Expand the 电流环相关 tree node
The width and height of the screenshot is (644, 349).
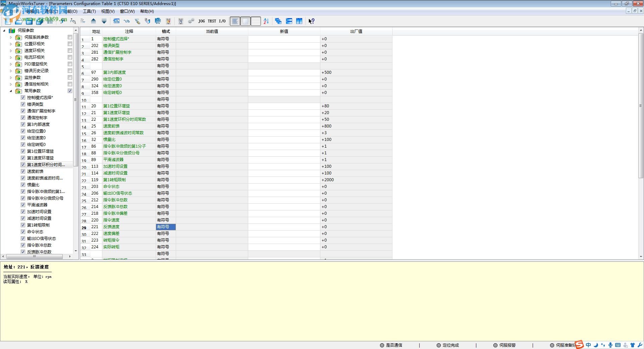click(x=11, y=57)
